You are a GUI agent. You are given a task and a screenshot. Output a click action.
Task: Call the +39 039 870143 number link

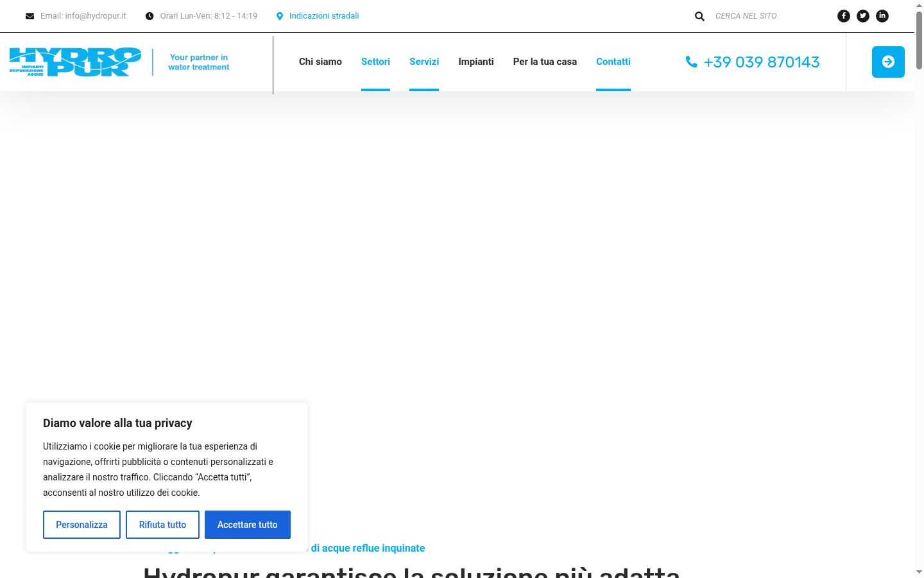[762, 62]
